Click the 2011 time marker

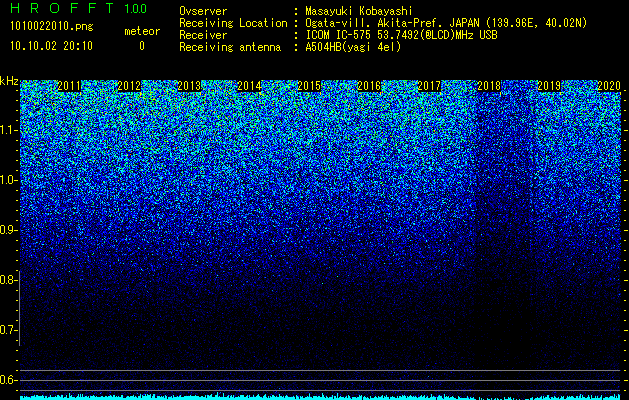(x=69, y=86)
